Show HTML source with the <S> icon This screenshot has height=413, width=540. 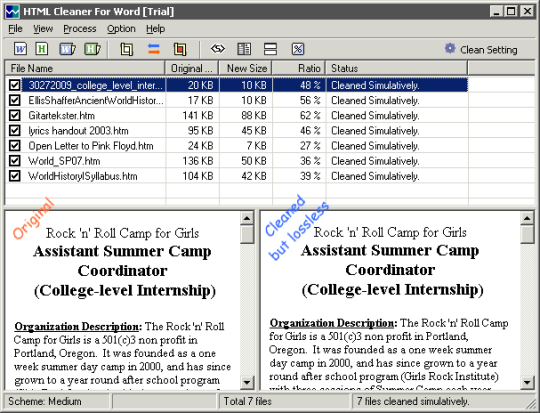pos(218,49)
